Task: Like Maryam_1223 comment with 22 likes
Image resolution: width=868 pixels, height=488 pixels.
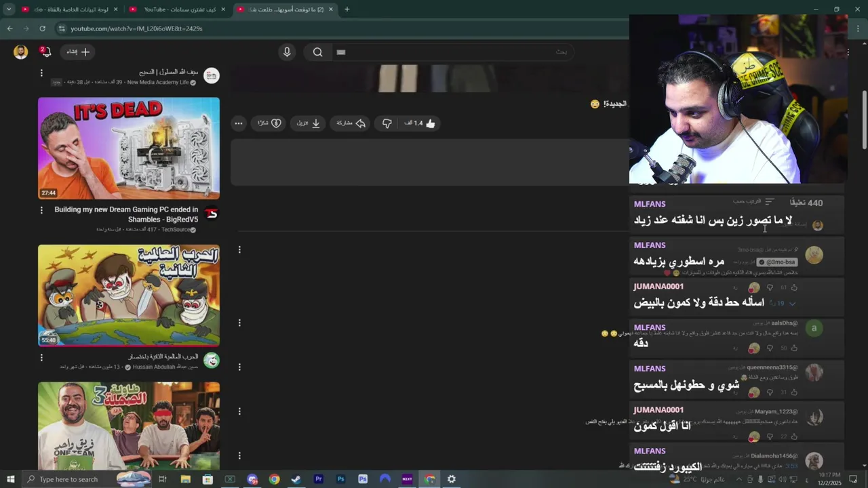Action: coord(794,436)
